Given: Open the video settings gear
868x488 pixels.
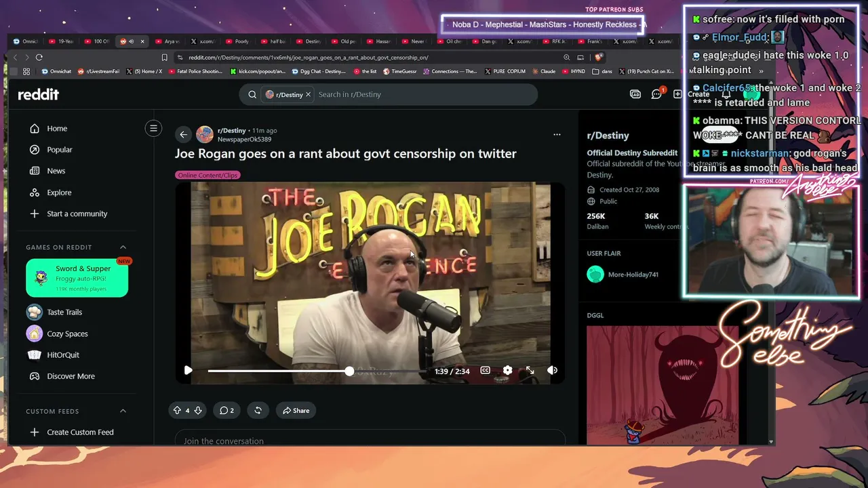Looking at the screenshot, I should tap(507, 370).
